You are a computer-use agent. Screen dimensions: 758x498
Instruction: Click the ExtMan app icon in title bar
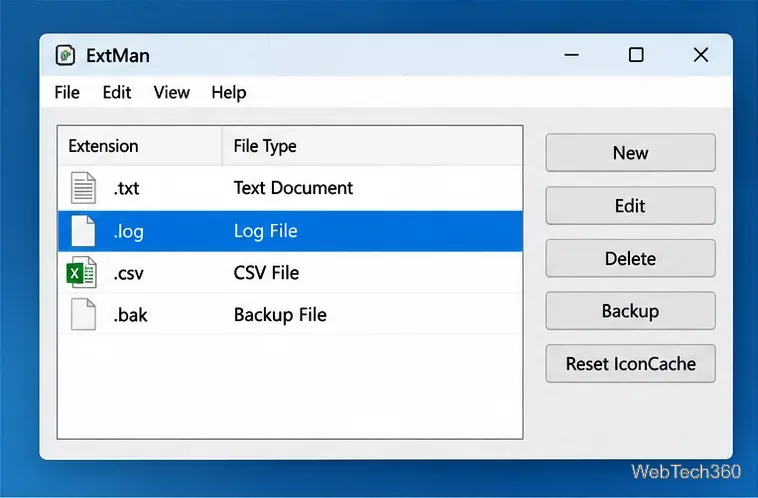tap(65, 55)
